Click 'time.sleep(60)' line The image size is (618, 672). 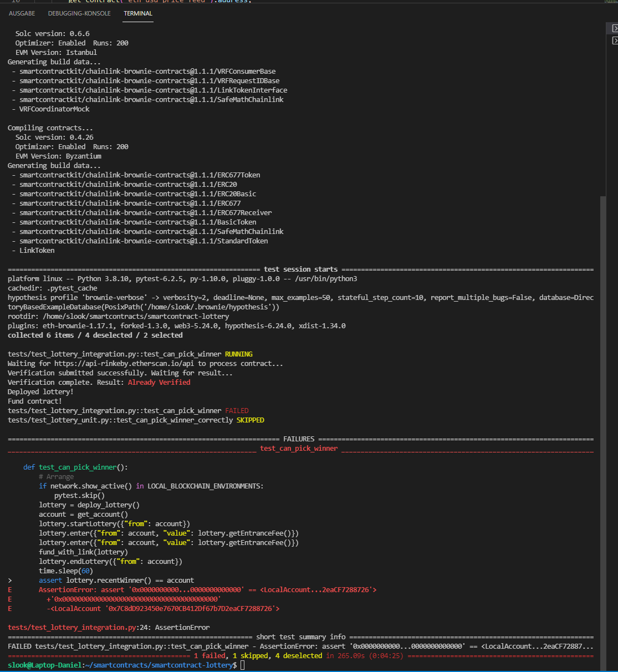pos(66,571)
